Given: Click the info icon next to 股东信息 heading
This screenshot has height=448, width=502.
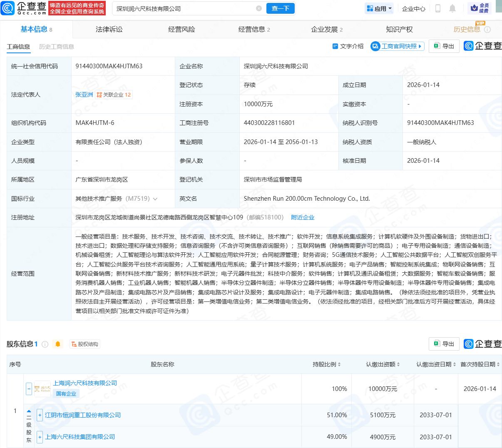Looking at the screenshot, I should [45, 344].
